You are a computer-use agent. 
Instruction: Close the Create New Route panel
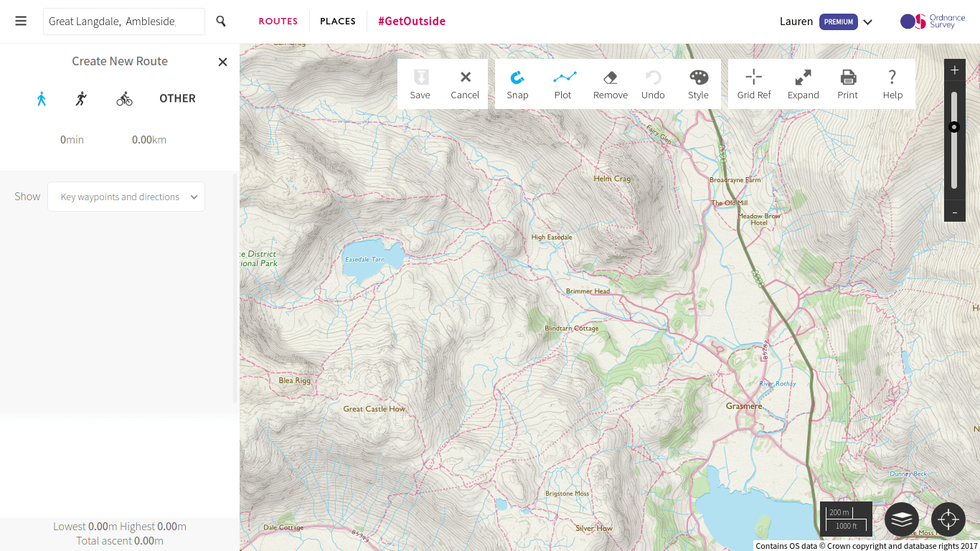point(222,62)
